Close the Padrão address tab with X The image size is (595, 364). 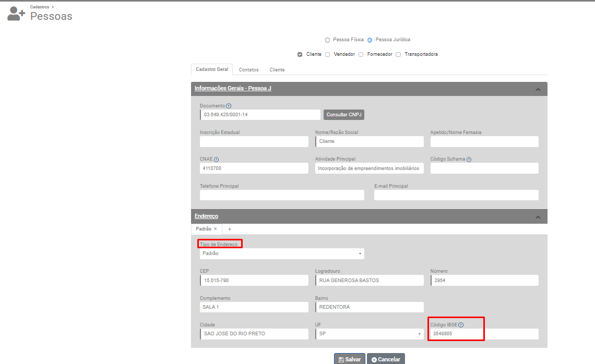pos(215,229)
